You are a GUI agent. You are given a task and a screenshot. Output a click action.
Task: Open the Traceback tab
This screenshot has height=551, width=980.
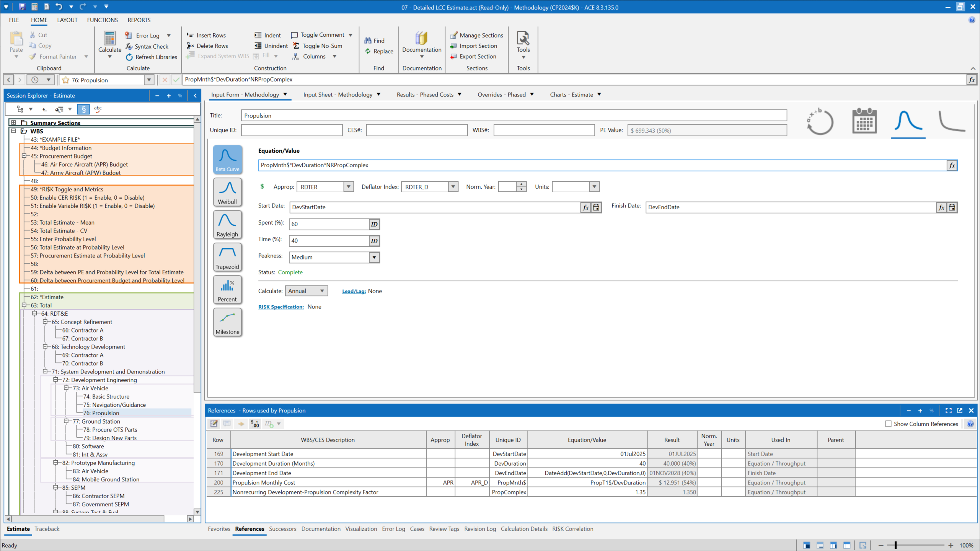47,529
